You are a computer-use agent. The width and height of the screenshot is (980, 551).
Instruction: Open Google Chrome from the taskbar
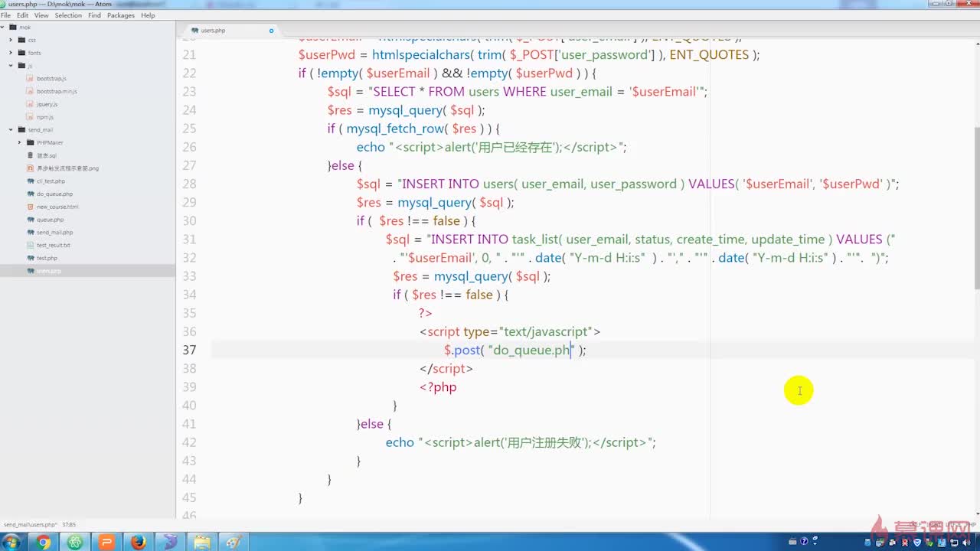[44, 542]
